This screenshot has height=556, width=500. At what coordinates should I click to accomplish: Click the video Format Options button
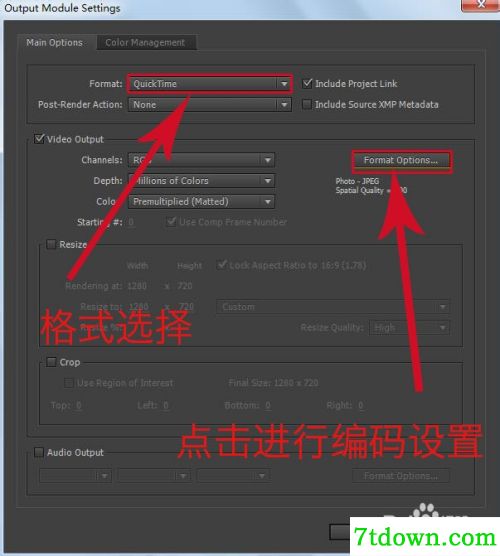coord(401,160)
